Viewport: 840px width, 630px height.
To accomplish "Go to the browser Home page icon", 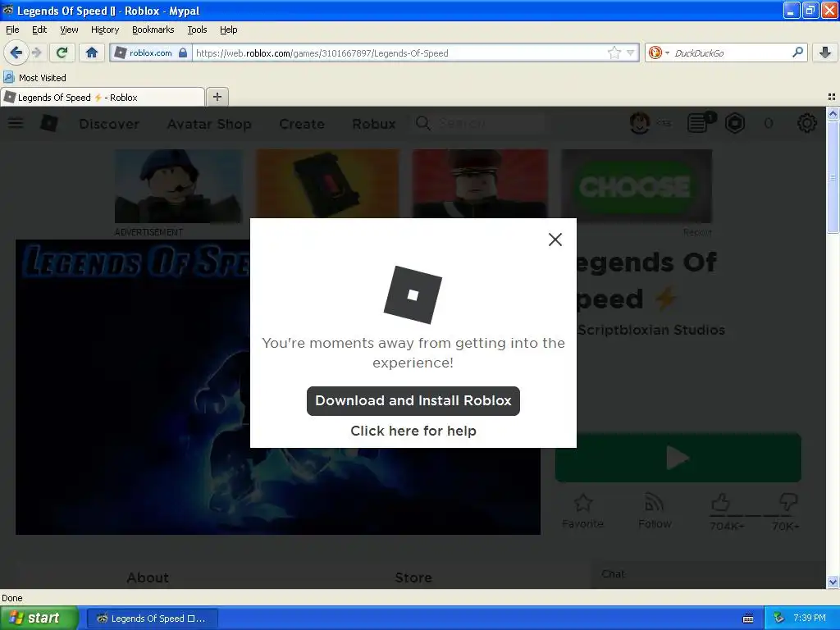I will tap(92, 52).
